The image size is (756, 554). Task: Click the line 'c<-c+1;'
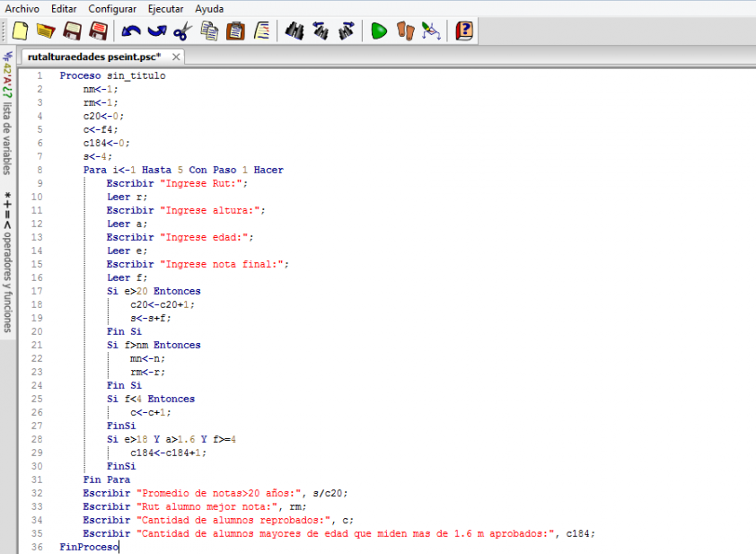tap(151, 413)
